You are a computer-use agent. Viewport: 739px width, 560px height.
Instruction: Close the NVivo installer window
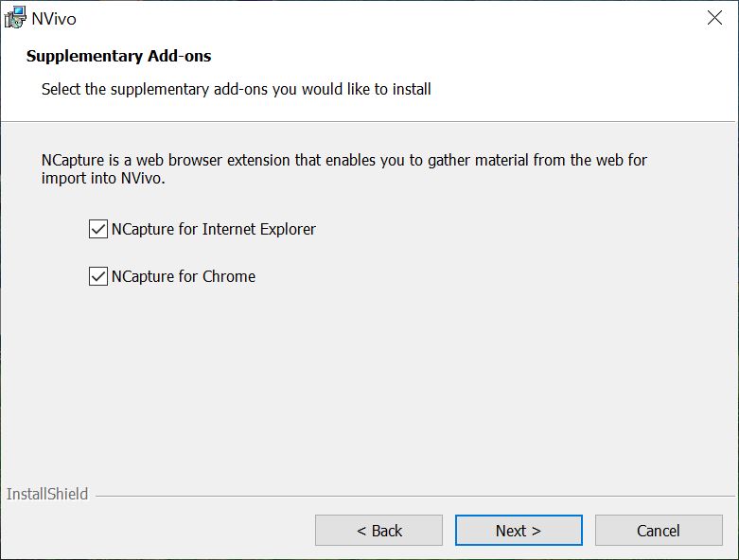pyautogui.click(x=714, y=18)
